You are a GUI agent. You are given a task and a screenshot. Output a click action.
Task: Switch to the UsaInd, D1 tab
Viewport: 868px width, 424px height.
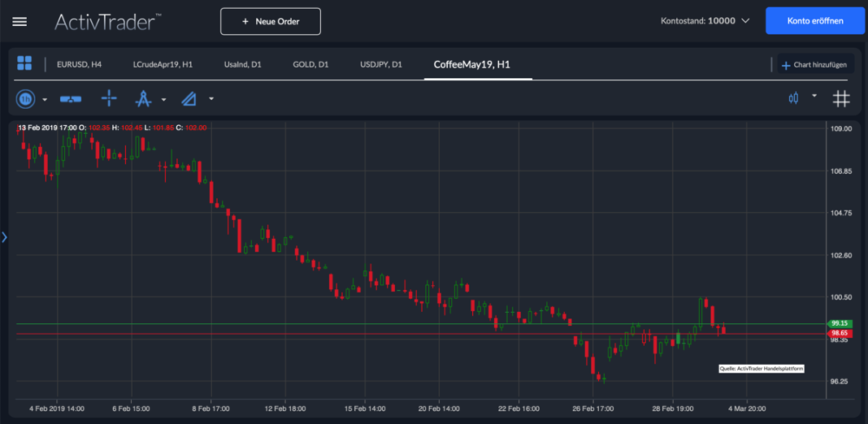242,65
